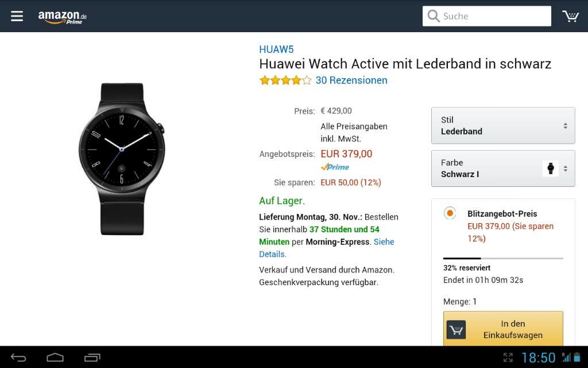Tap the fullscreen expand icon in status bar
This screenshot has width=588, height=368.
(x=508, y=358)
